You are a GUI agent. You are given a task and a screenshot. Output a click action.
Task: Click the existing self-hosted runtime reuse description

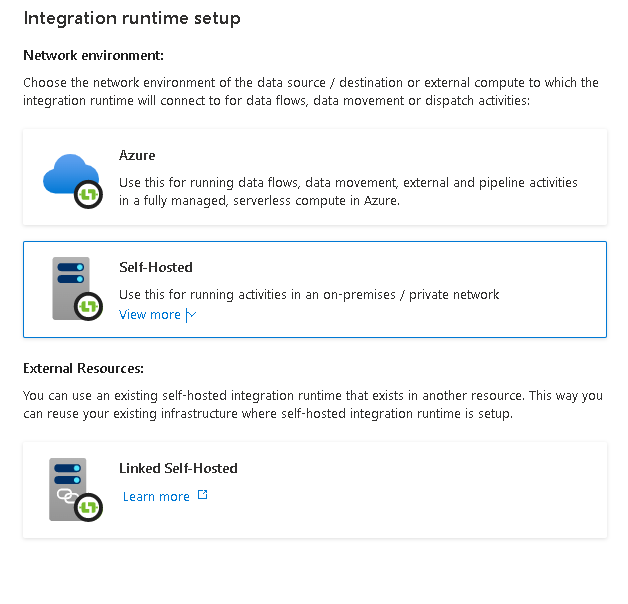tap(311, 405)
